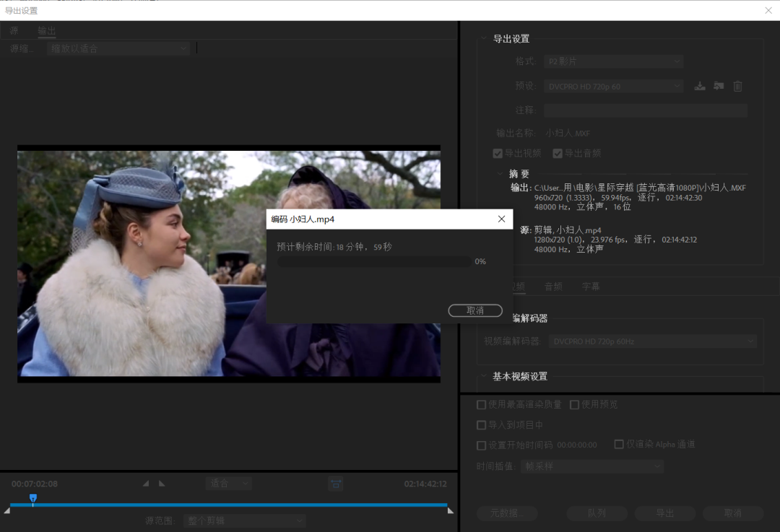
Task: Click the save preset icon
Action: [x=700, y=86]
